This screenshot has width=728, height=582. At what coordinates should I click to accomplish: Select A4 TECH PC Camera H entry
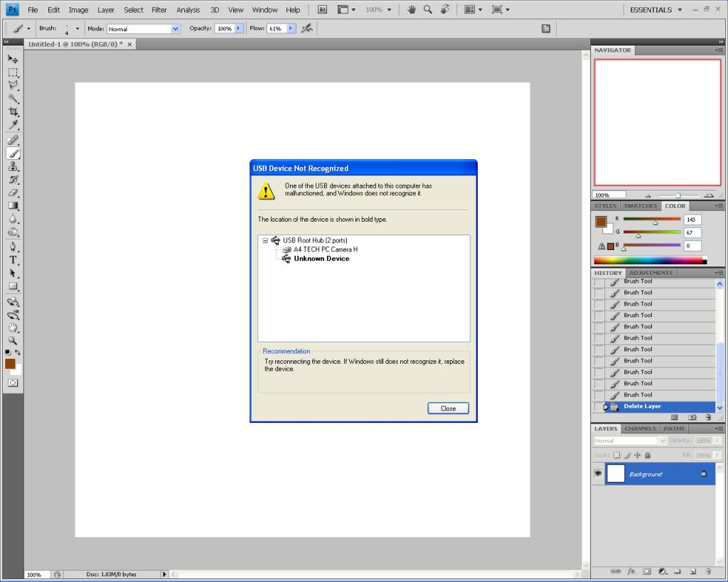pyautogui.click(x=326, y=249)
